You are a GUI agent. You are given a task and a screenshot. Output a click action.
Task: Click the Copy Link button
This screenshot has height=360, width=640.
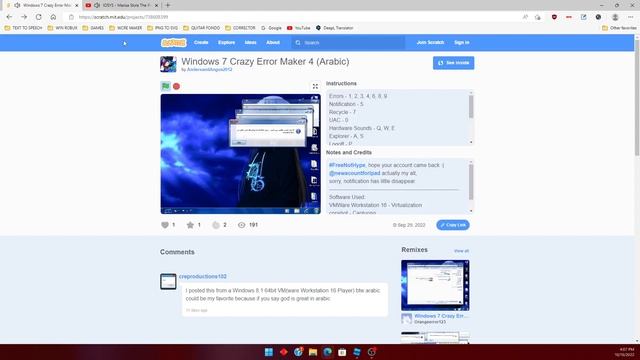[453, 225]
